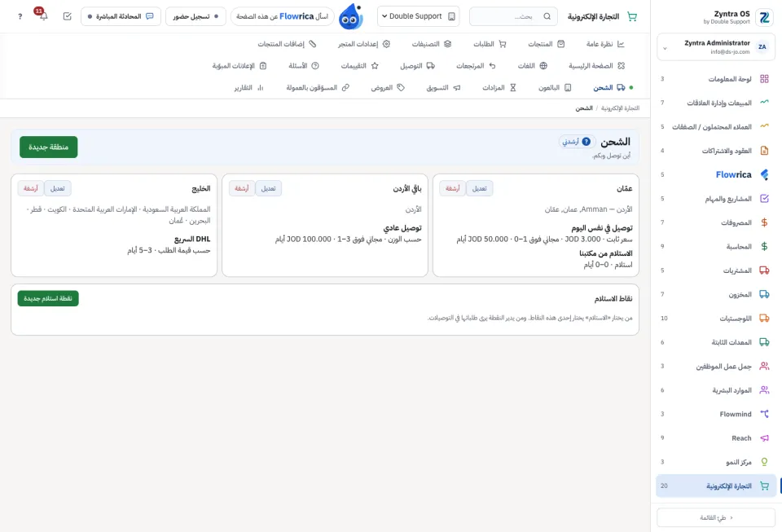Open المشتريات purchases in sidebar
The image size is (782, 532).
pyautogui.click(x=716, y=270)
